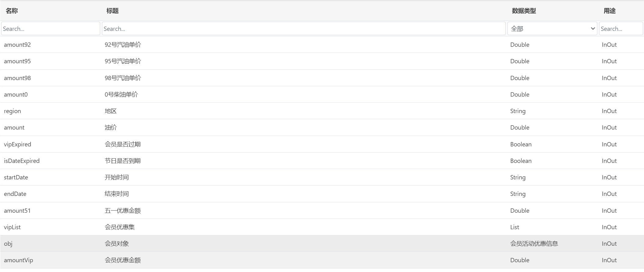Select the amount0 row name
This screenshot has width=644, height=272.
[x=16, y=95]
